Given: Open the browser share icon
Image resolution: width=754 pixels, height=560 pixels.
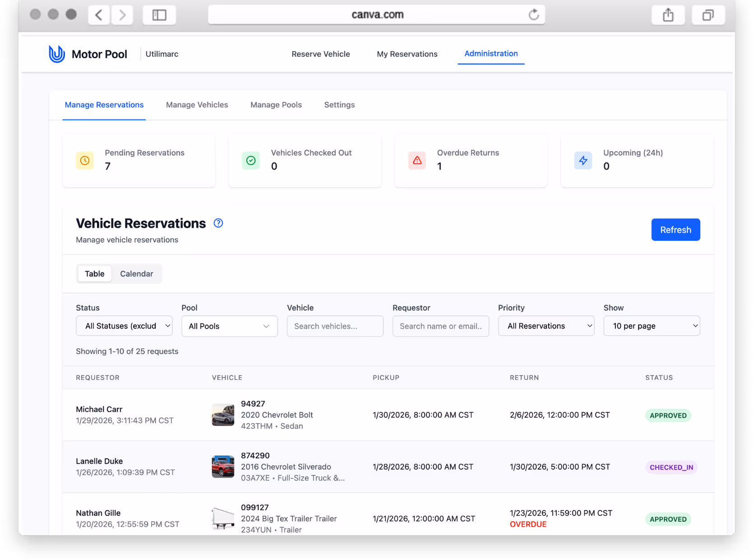Looking at the screenshot, I should [x=668, y=15].
